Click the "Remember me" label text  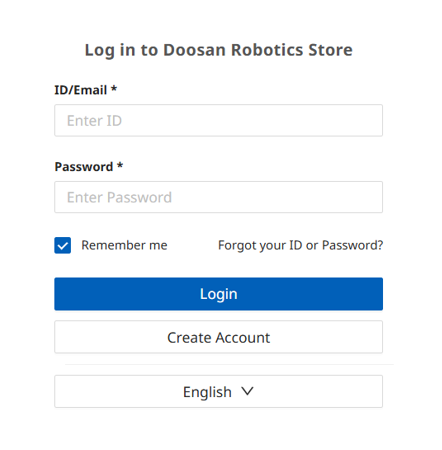pos(124,245)
